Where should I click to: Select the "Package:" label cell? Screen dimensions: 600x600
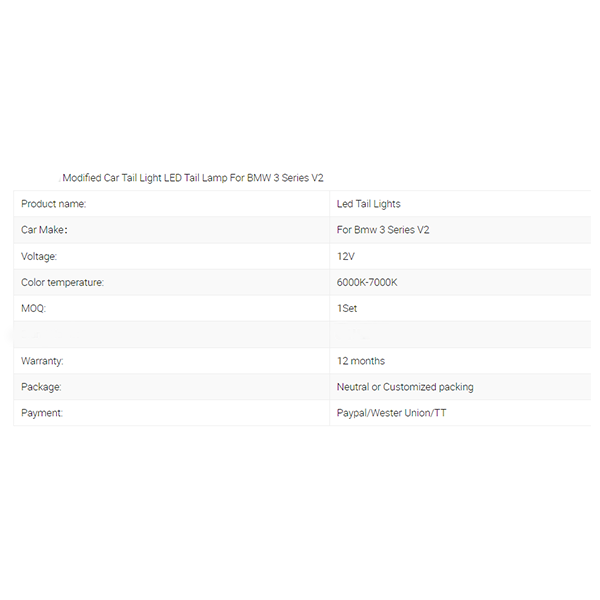41,387
